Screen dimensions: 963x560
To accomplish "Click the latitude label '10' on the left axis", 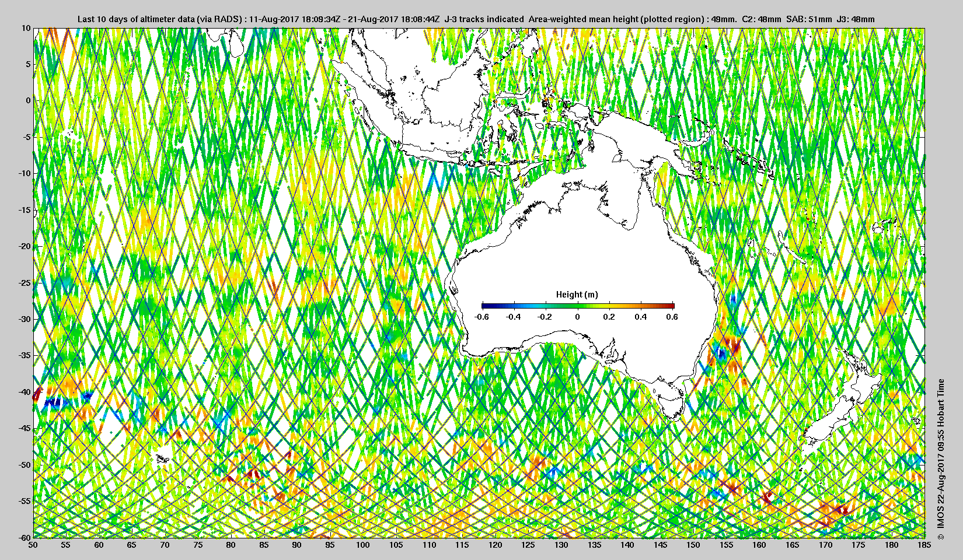I will click(26, 27).
